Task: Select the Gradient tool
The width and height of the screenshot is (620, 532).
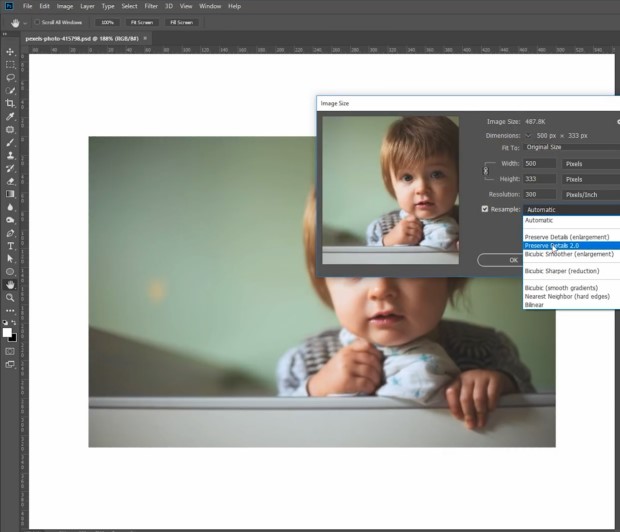Action: pyautogui.click(x=10, y=194)
